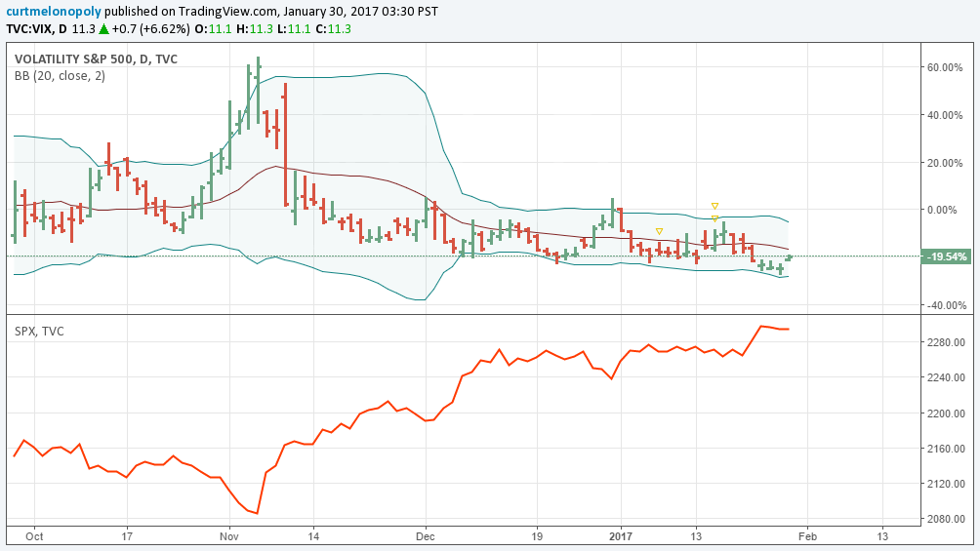The image size is (980, 551).
Task: Click the 20.00% axis label
Action: click(x=945, y=163)
